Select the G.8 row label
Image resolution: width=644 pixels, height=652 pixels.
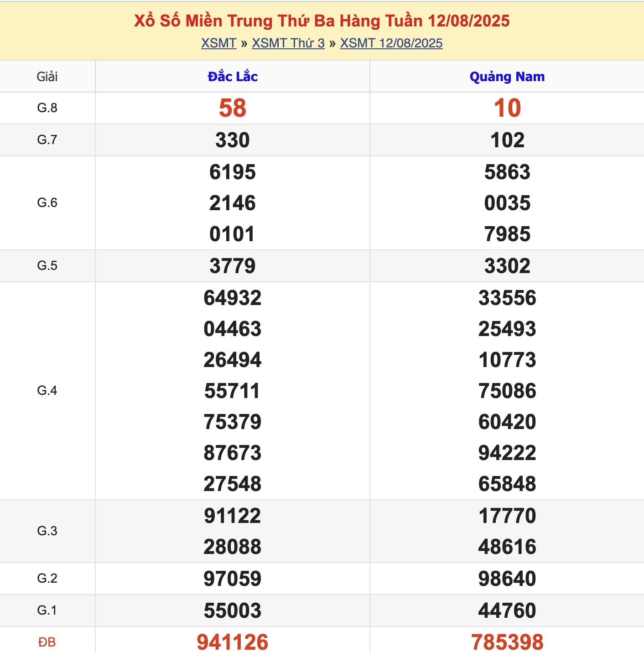click(47, 108)
